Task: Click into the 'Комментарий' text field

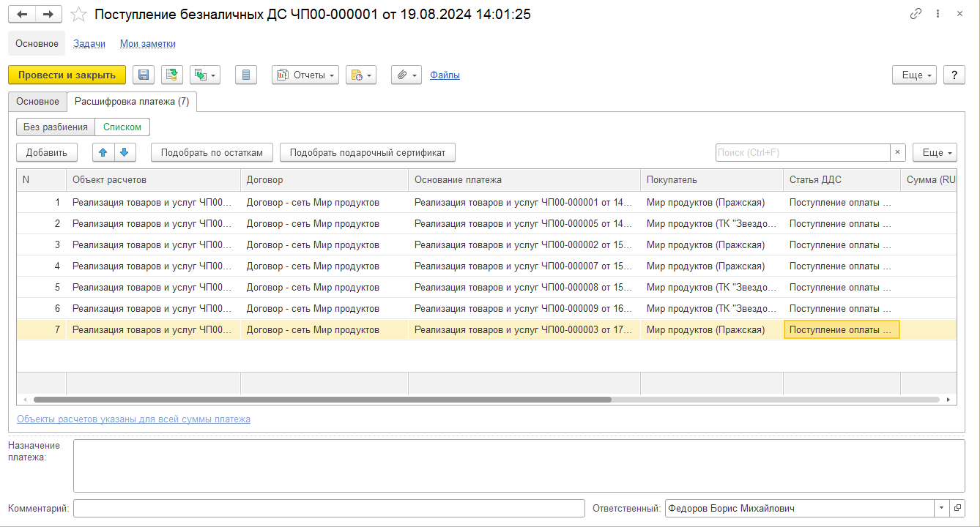Action: (329, 508)
